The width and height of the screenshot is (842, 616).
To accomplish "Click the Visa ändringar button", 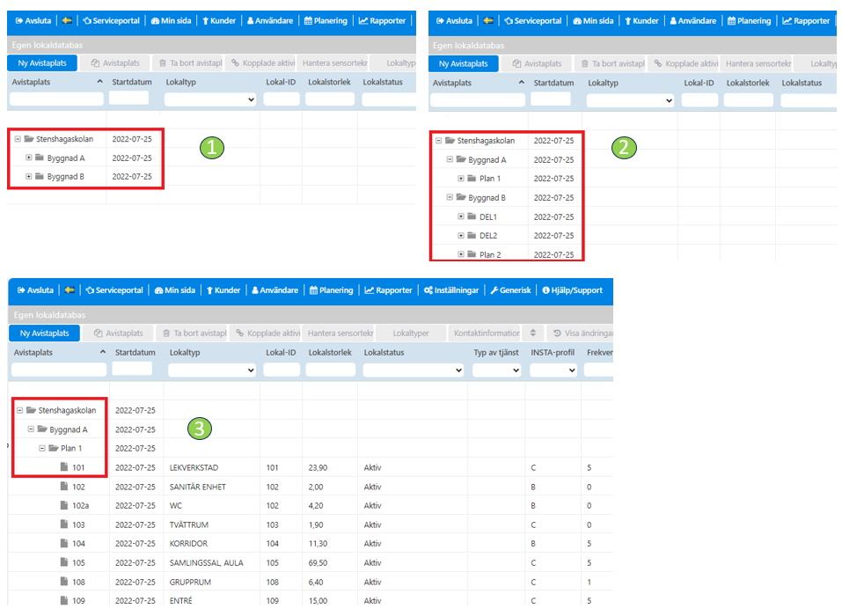I will pos(581,334).
